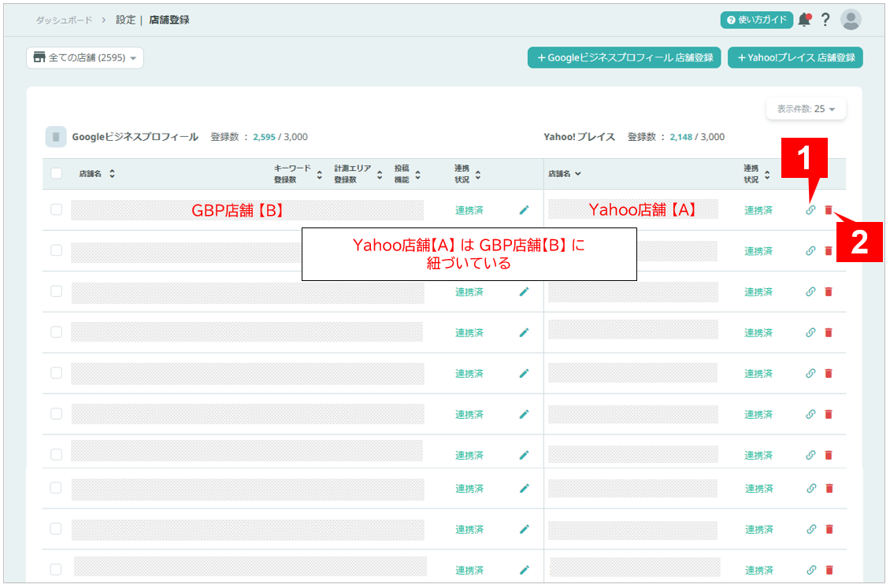Click the 店舗登録 breadcrumb title
Image resolution: width=890 pixels, height=588 pixels.
[169, 20]
